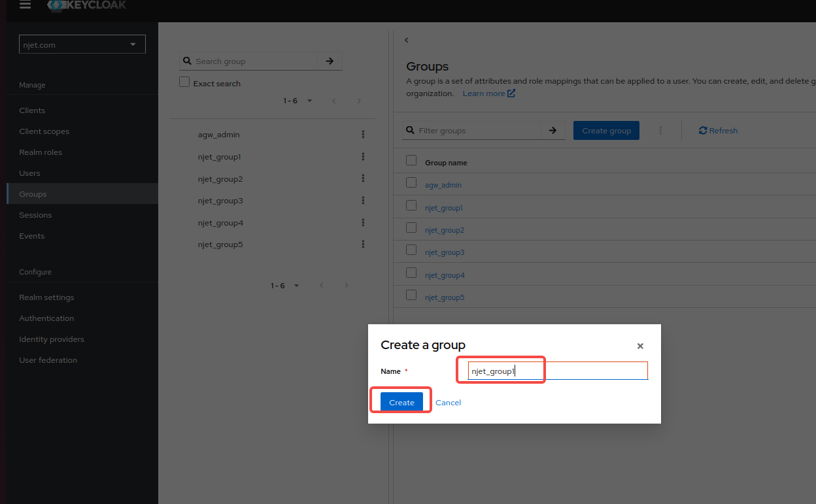The image size is (816, 504).
Task: Close the Create a group dialog
Action: (x=640, y=346)
